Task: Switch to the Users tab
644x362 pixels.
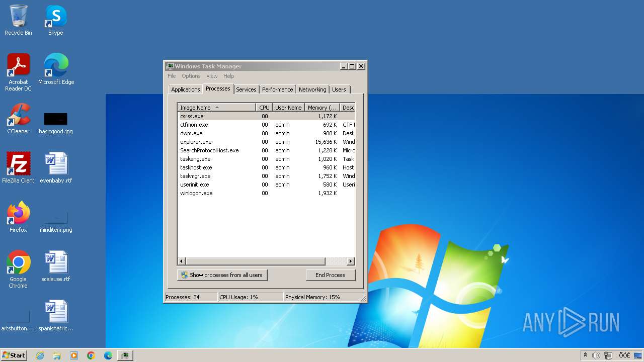Action: coord(339,89)
